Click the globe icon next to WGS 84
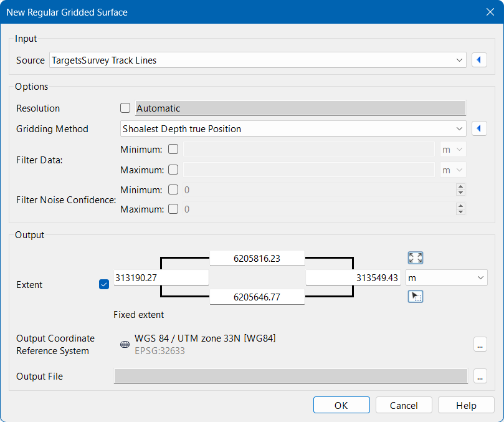Viewport: 504px width, 422px height. 125,344
